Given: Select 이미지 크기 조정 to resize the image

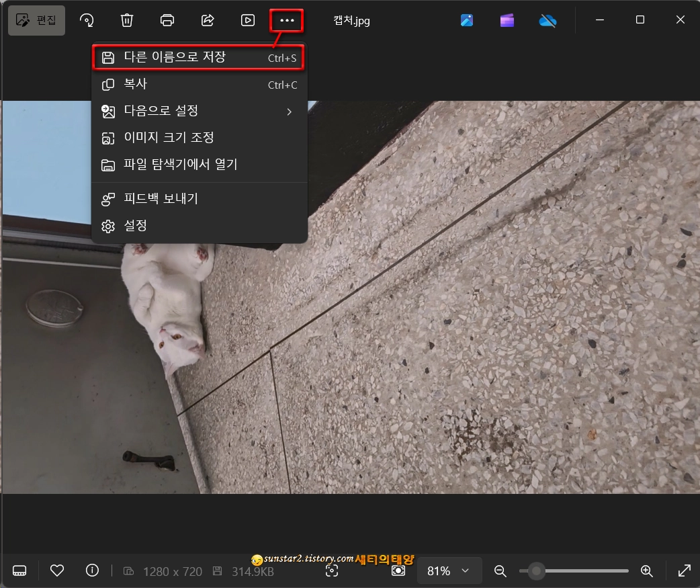Looking at the screenshot, I should point(199,138).
